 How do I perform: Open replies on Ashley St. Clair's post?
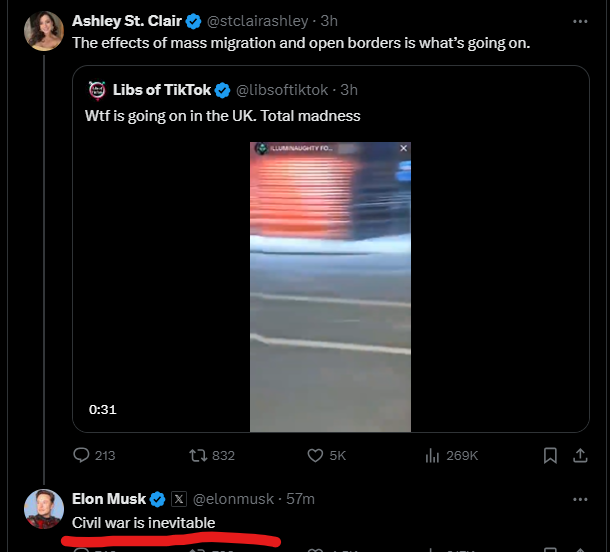[x=94, y=455]
